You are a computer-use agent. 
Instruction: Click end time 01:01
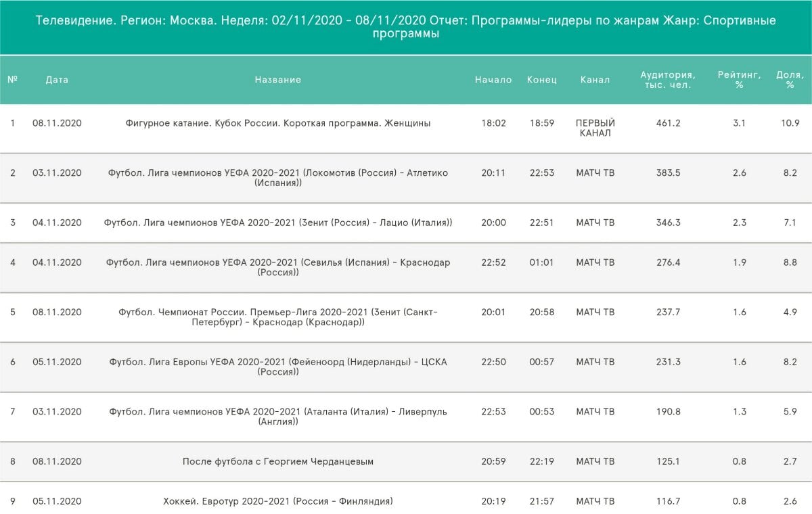coord(542,262)
